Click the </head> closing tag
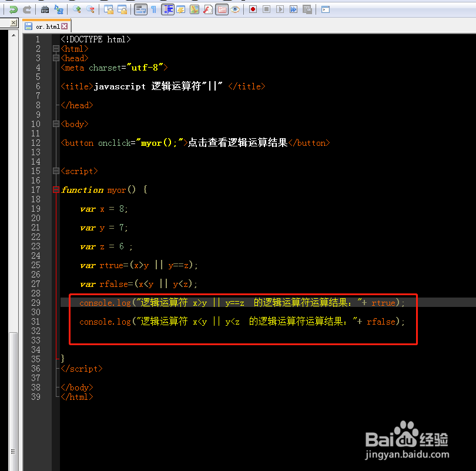476x471 pixels. (x=77, y=105)
